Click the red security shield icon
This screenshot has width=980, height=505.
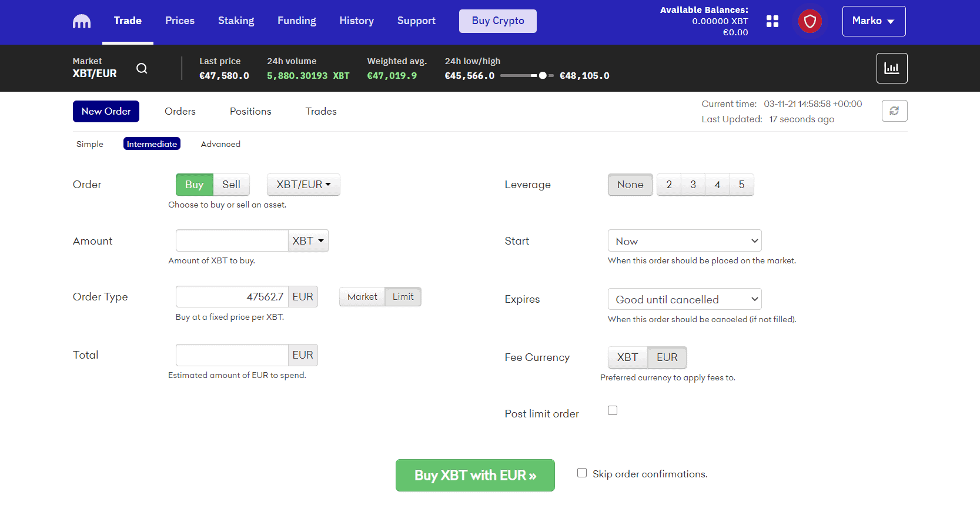tap(810, 22)
